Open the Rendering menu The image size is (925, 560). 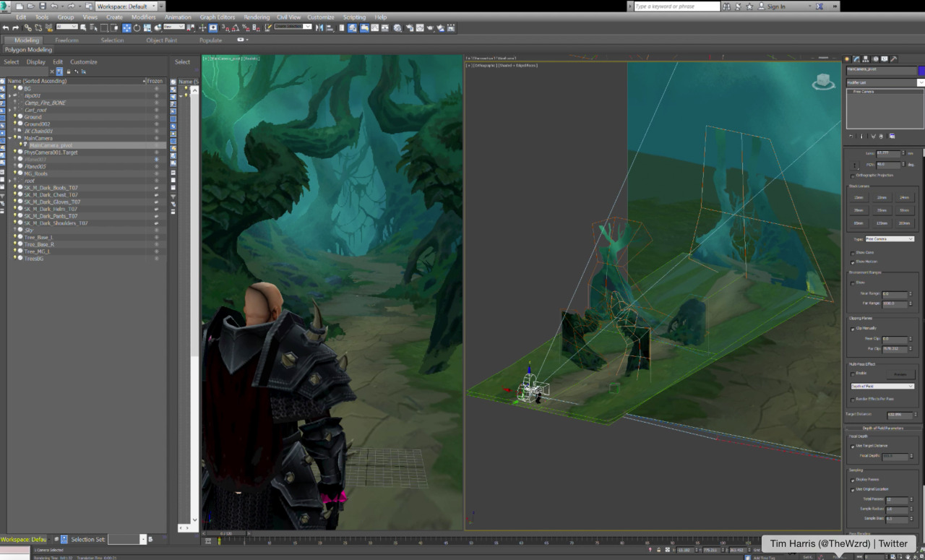pos(255,17)
